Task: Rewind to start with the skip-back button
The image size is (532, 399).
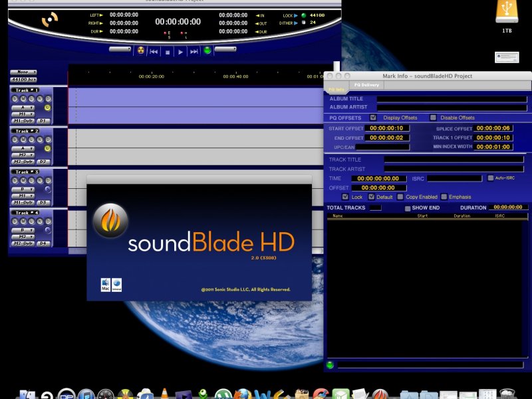Action: (x=154, y=52)
